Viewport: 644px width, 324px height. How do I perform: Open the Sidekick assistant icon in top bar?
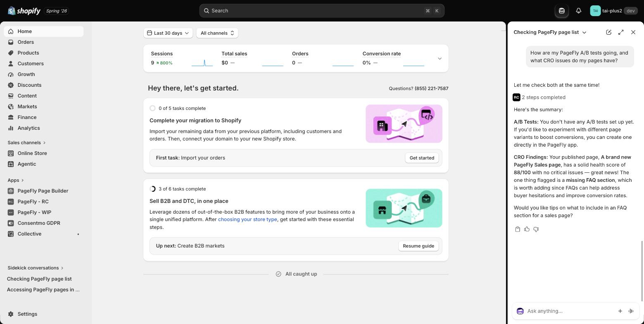562,11
